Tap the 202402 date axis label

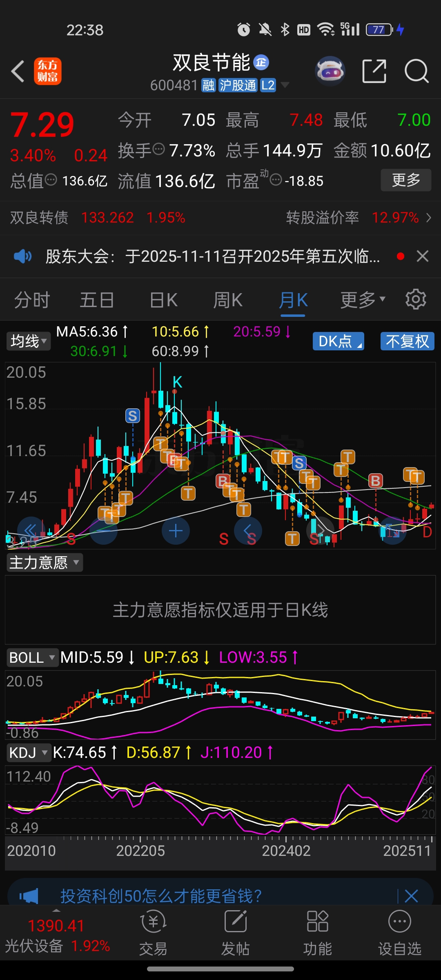tap(286, 851)
